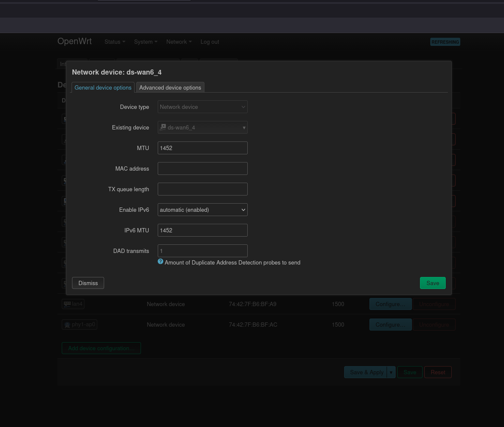Click the help icon under DAD transmits

coord(160,262)
